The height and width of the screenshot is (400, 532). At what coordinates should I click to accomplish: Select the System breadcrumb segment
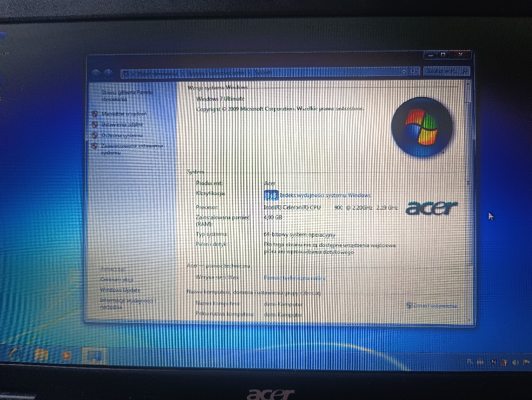[x=263, y=73]
